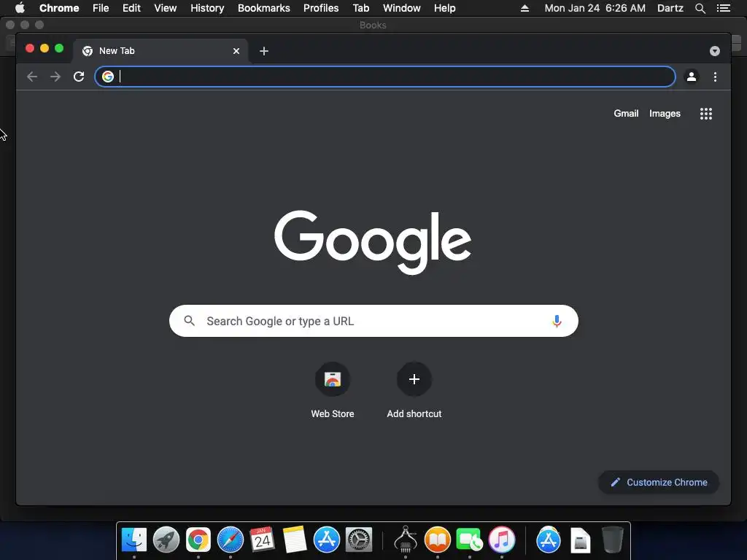Click the Google logo
Screen dimensions: 747x560
pyautogui.click(x=373, y=242)
